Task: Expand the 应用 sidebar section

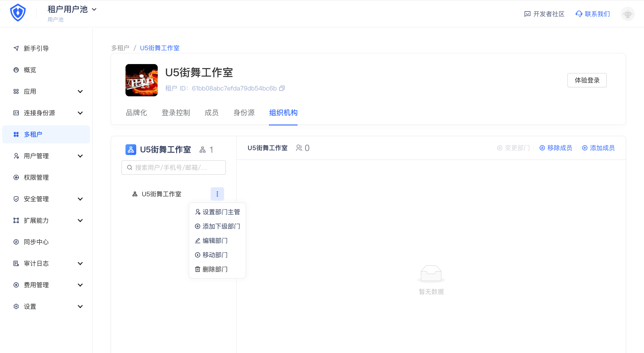Action: [80, 91]
